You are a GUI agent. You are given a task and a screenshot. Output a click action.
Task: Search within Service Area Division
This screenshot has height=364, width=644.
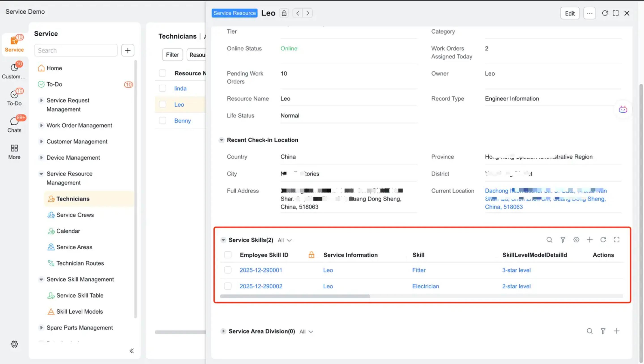pos(589,331)
